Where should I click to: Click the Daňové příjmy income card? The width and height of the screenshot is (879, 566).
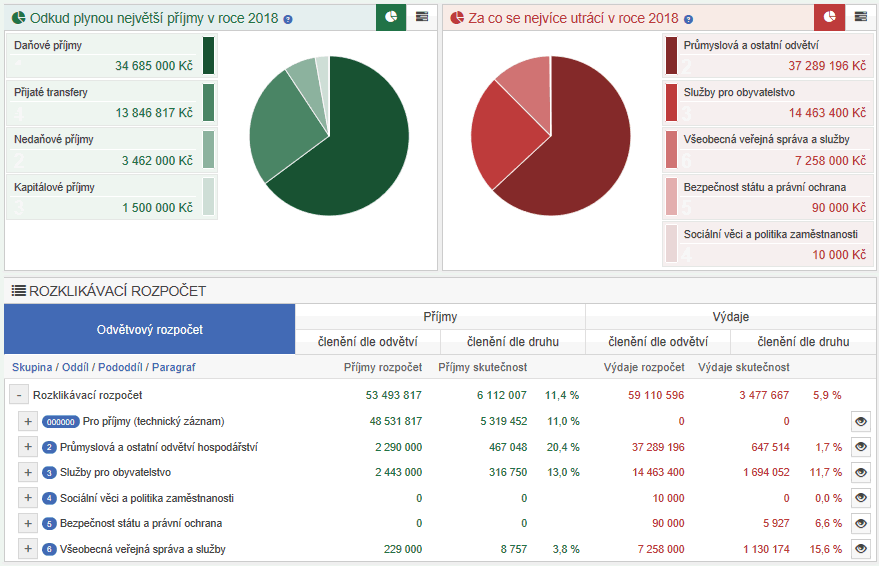[x=104, y=56]
